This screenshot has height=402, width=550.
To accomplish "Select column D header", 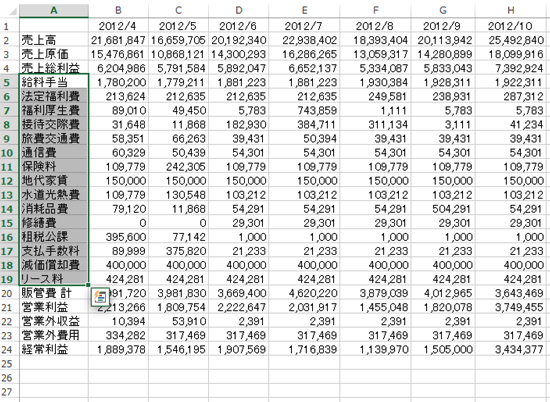I will point(239,11).
